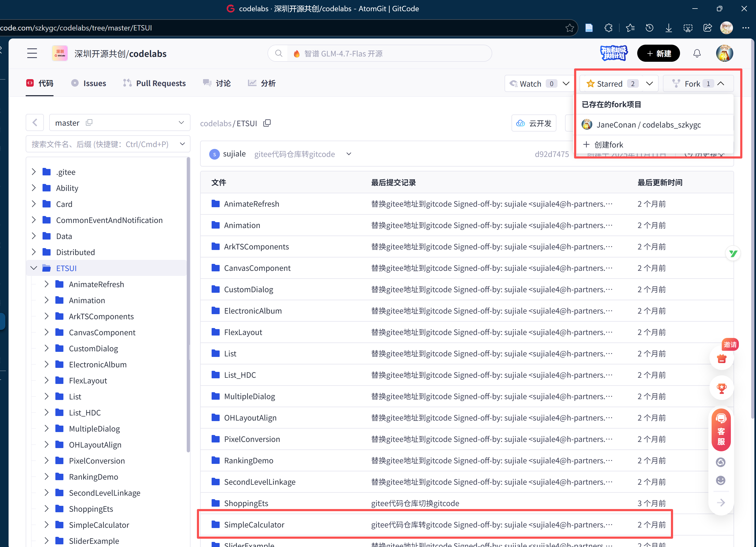Open the trophy rewards floating icon
The height and width of the screenshot is (547, 756).
click(x=722, y=388)
